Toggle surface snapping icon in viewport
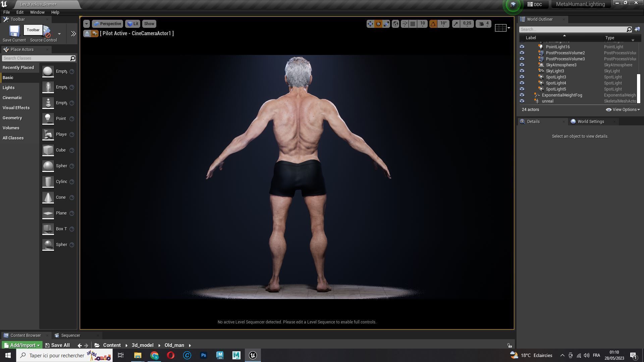 pos(405,24)
